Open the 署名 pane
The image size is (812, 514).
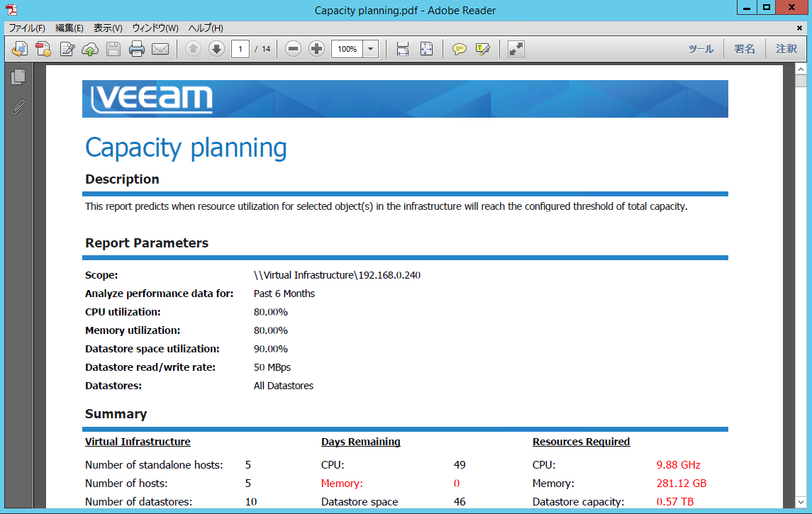[745, 49]
